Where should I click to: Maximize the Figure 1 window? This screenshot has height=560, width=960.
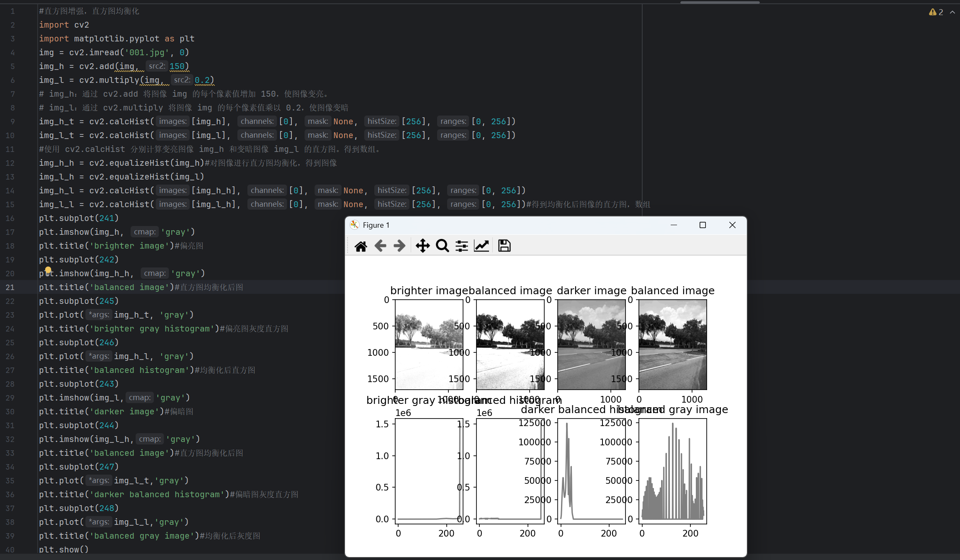pos(703,225)
